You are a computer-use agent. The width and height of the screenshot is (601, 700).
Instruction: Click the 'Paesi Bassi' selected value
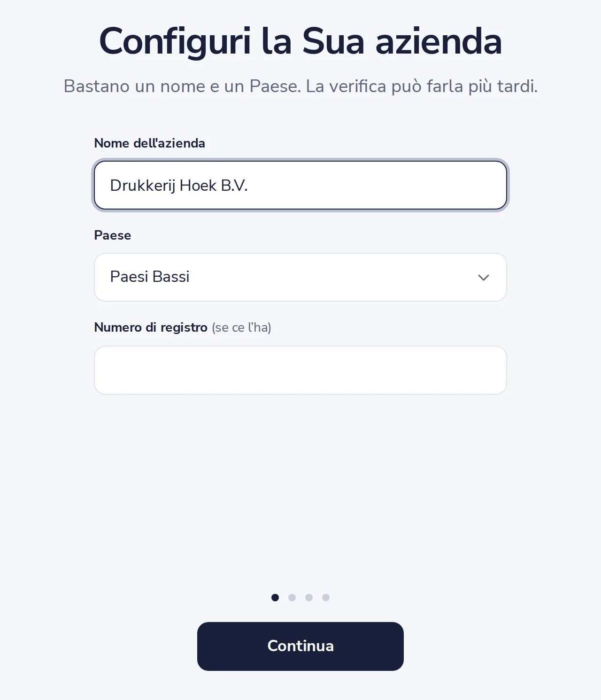pyautogui.click(x=150, y=277)
